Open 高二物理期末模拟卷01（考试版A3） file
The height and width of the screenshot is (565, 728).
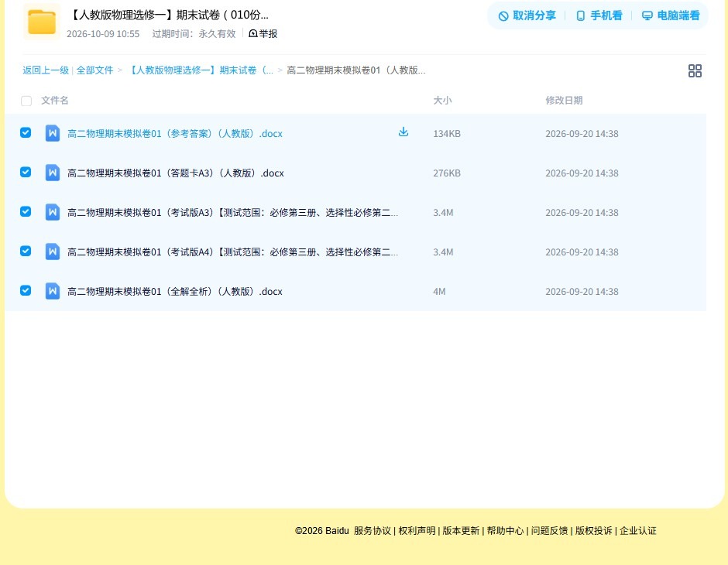(x=232, y=212)
